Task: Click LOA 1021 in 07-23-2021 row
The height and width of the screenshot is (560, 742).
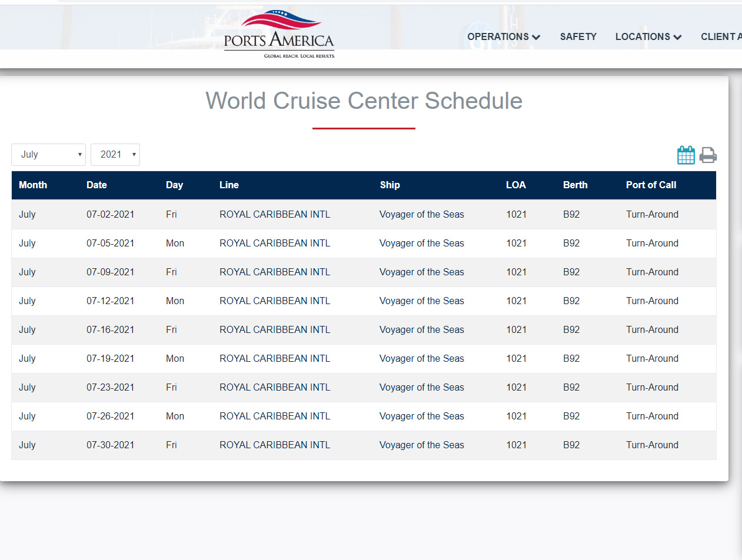Action: [x=516, y=387]
